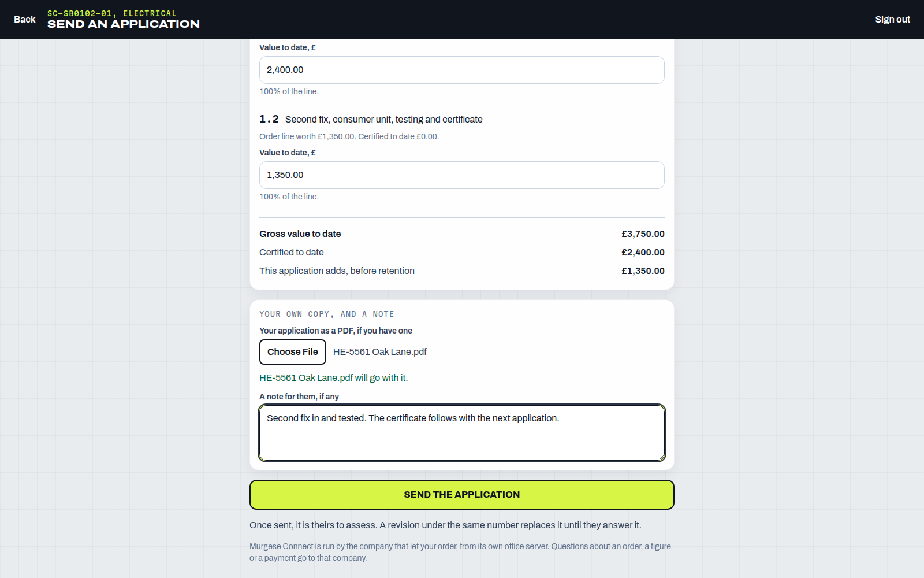Send the application
This screenshot has width=924, height=578.
click(x=462, y=495)
